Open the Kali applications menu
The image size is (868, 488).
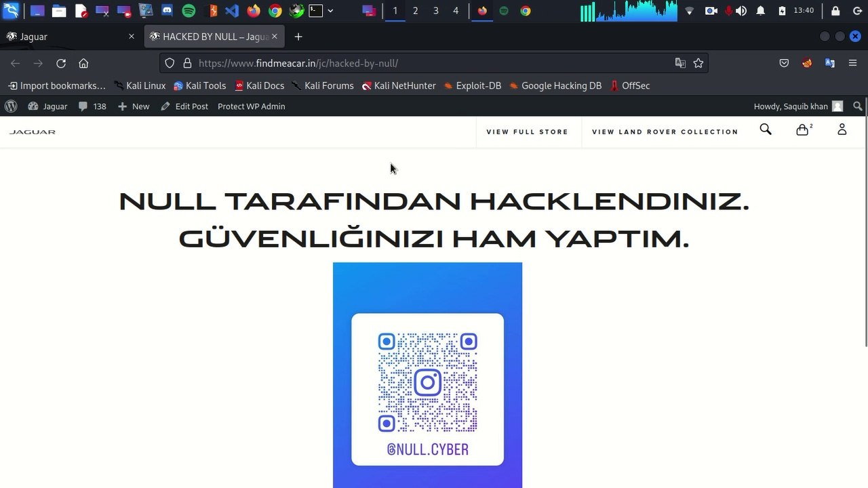tap(11, 11)
